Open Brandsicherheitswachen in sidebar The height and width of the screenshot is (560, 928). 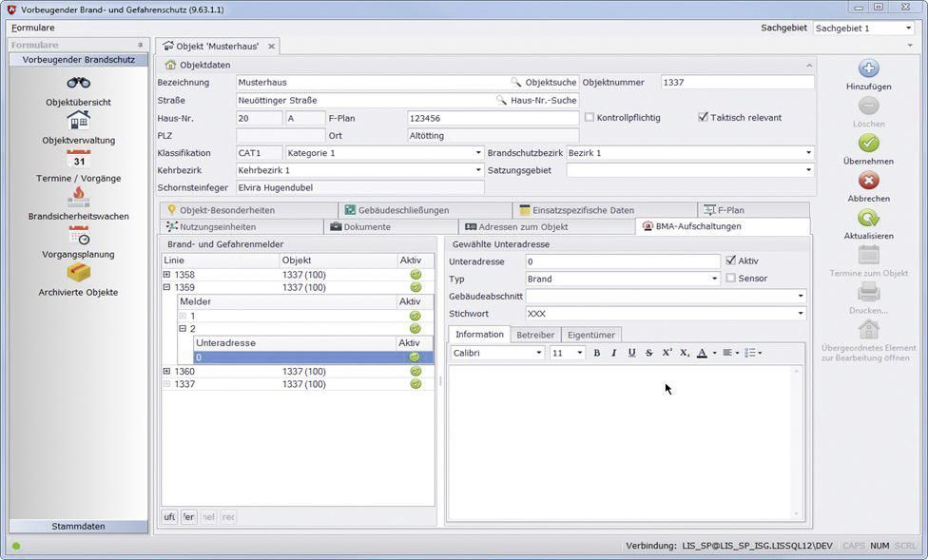78,198
